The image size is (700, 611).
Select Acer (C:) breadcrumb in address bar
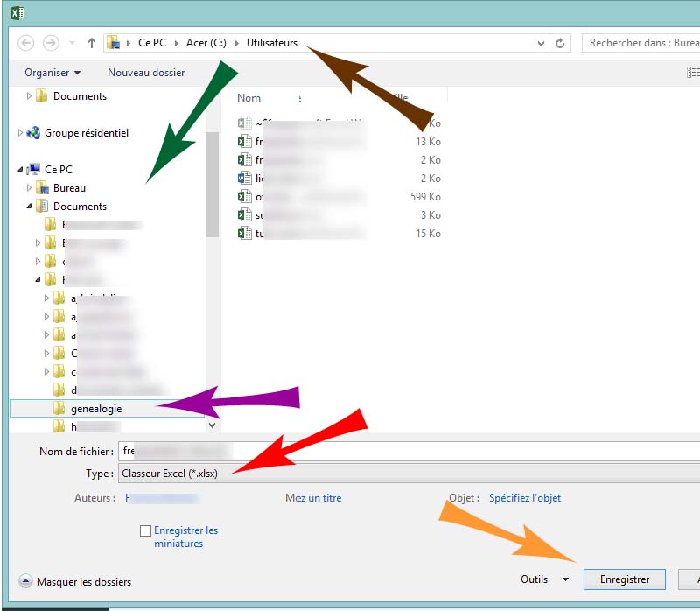pos(206,43)
